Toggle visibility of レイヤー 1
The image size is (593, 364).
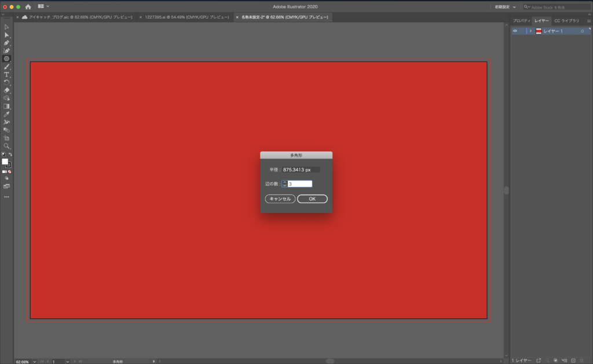(515, 31)
